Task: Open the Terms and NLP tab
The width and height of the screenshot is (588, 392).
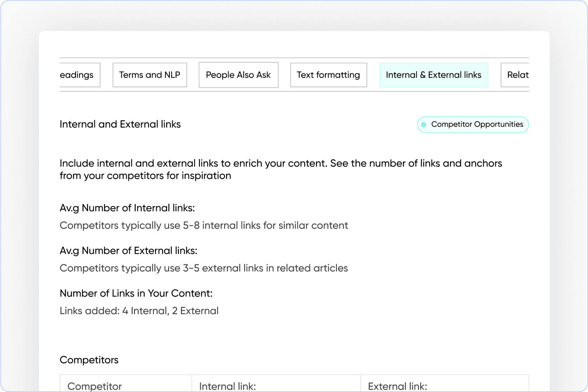Action: pos(149,75)
